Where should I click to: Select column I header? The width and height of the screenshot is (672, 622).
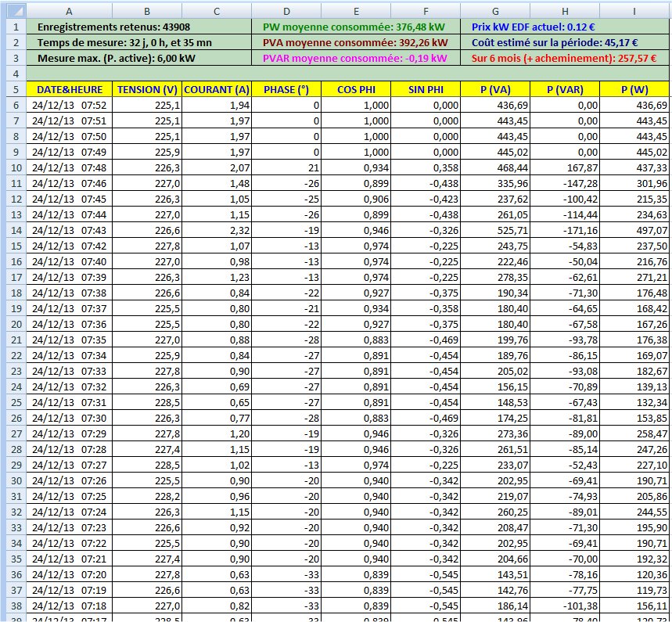[x=634, y=11]
